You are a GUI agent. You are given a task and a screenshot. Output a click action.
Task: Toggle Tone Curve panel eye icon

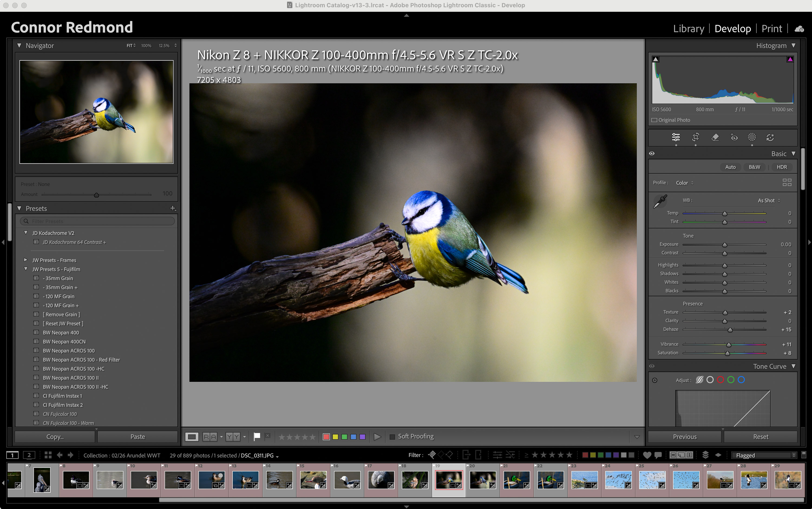651,366
